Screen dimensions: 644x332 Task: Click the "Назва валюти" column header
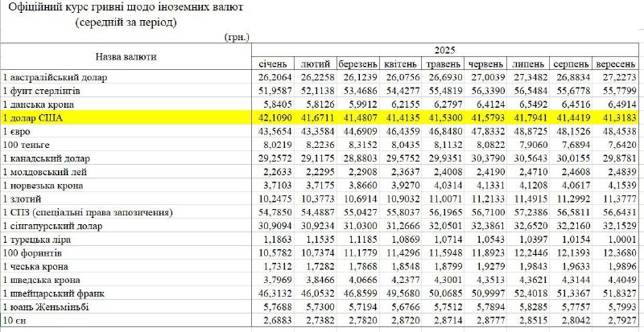pos(126,56)
